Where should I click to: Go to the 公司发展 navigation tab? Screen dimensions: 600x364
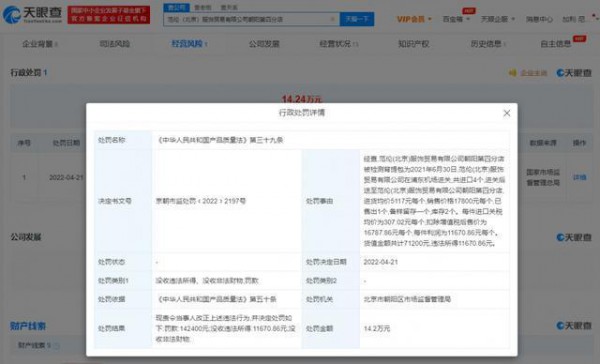[x=264, y=44]
